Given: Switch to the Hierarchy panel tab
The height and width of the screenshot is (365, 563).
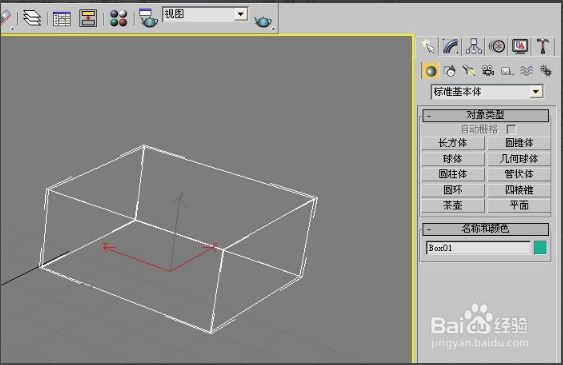Looking at the screenshot, I should (474, 46).
